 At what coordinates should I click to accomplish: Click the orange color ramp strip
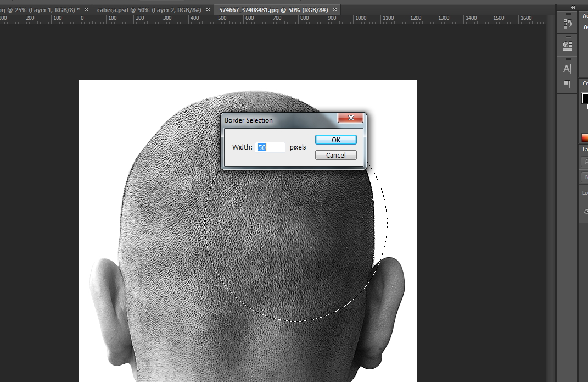click(585, 137)
